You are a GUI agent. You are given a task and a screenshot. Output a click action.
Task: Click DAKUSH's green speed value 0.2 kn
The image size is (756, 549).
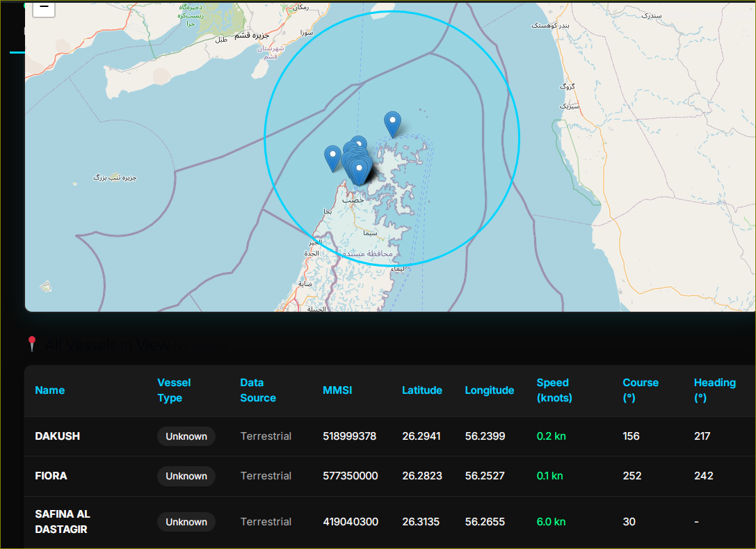click(x=552, y=436)
